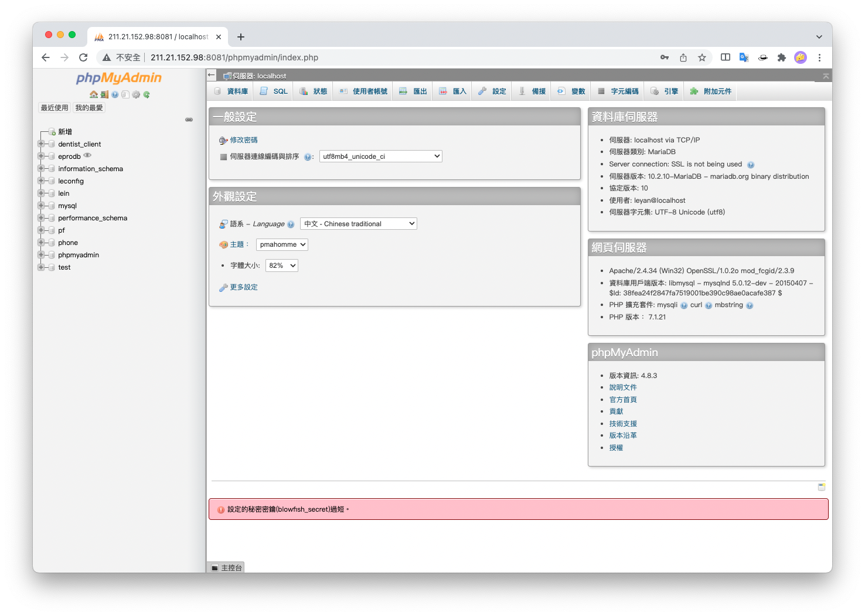Viewport: 865px width, 616px height.
Task: Click help icon next to collation label
Action: [x=308, y=157]
